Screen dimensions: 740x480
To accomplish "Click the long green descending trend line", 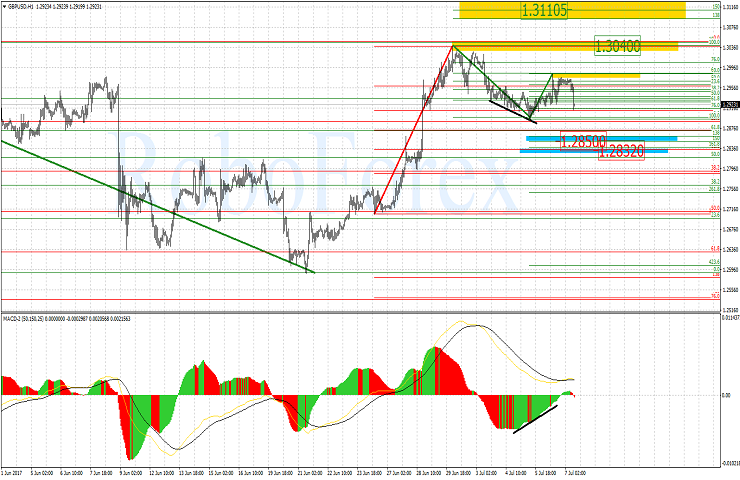I will pyautogui.click(x=150, y=202).
